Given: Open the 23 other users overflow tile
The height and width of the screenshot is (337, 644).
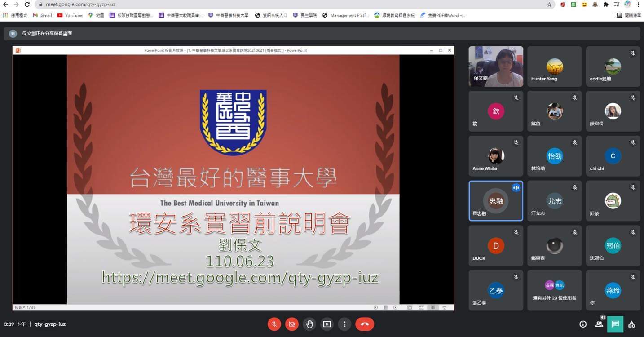Looking at the screenshot, I should coord(555,290).
